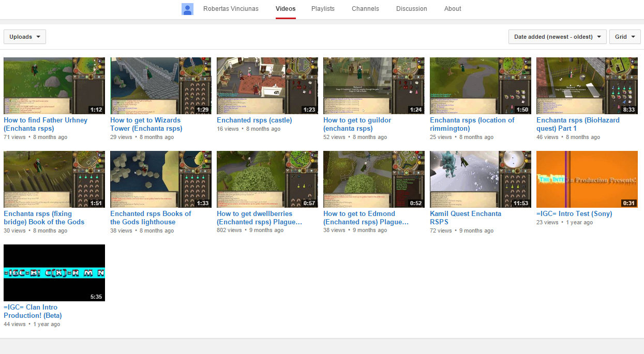Play the Kamil Quest video thumbnail
The image size is (644, 354).
point(481,179)
